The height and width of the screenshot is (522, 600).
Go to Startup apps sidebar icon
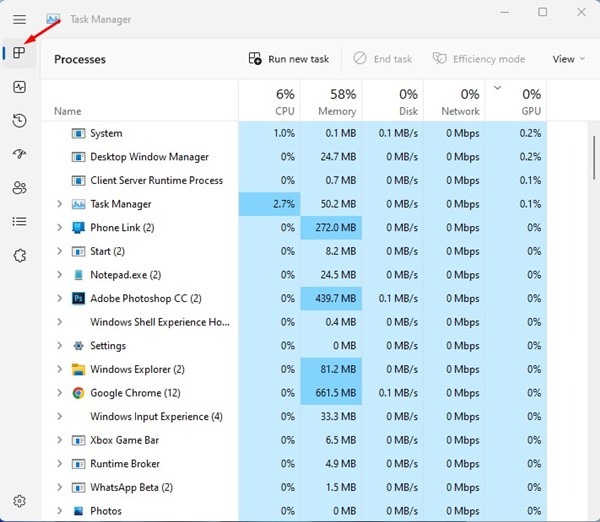click(20, 154)
